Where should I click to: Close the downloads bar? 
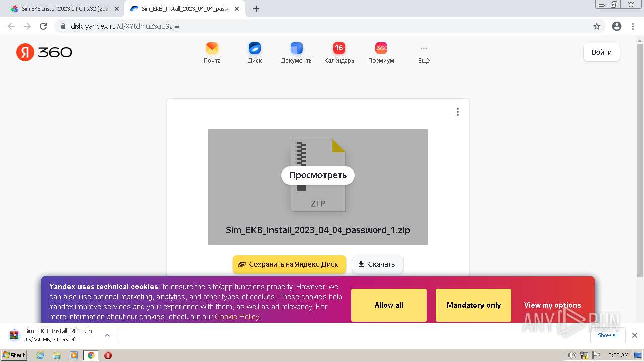click(635, 335)
